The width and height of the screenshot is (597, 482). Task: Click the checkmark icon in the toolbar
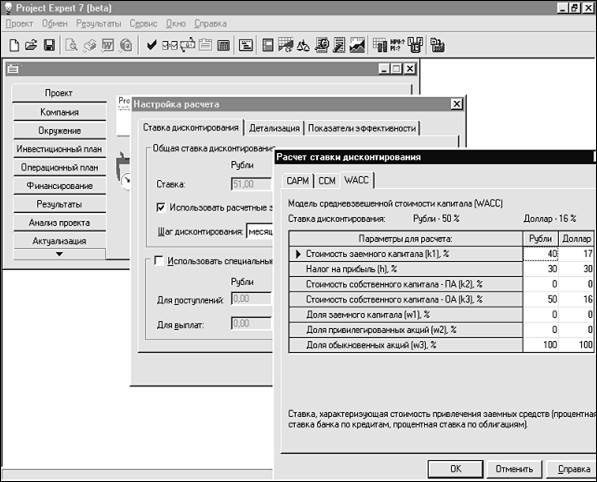coord(152,45)
